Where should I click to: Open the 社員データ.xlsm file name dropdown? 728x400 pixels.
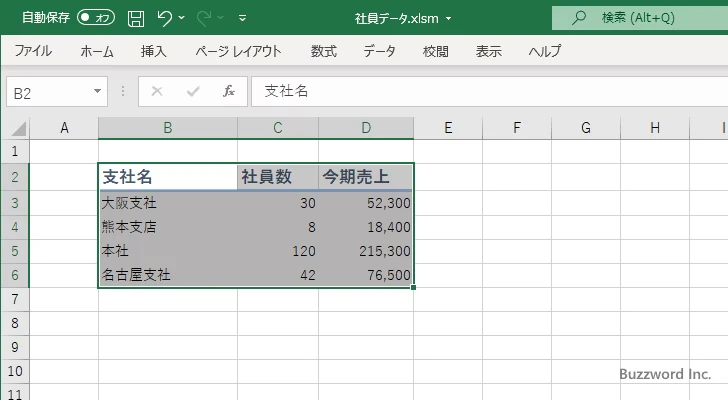pyautogui.click(x=448, y=19)
